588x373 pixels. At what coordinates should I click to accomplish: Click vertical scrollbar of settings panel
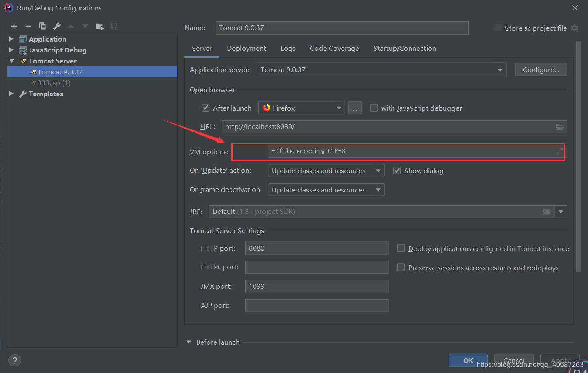[x=579, y=156]
